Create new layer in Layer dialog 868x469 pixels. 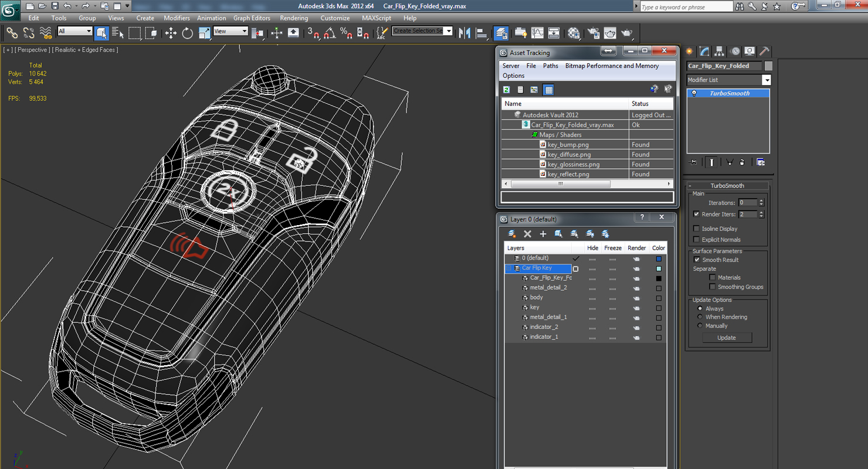(x=512, y=234)
